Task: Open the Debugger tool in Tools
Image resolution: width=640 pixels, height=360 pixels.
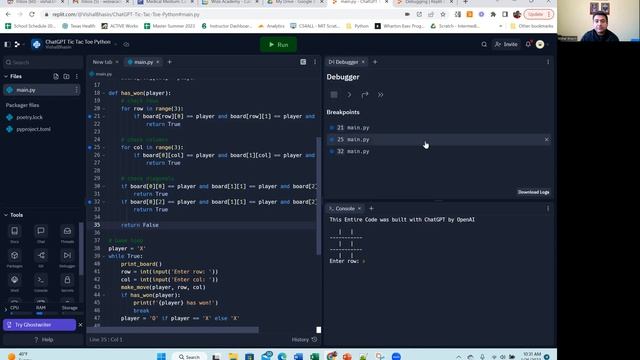Action: [67, 258]
